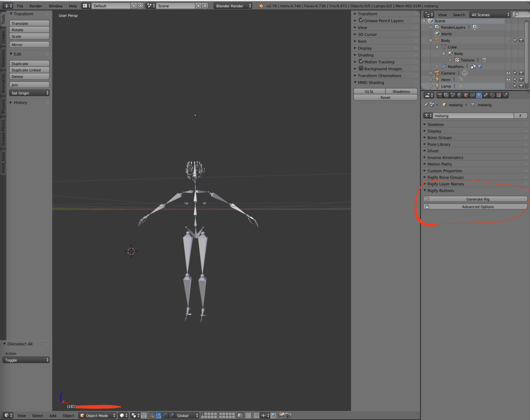Open the Help menu
The image size is (530, 420).
click(x=72, y=6)
